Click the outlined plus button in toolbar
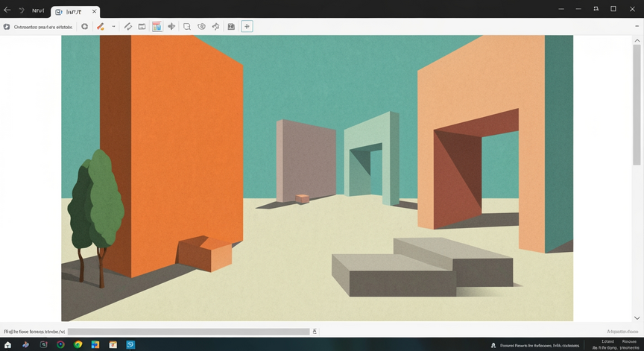 tap(247, 27)
